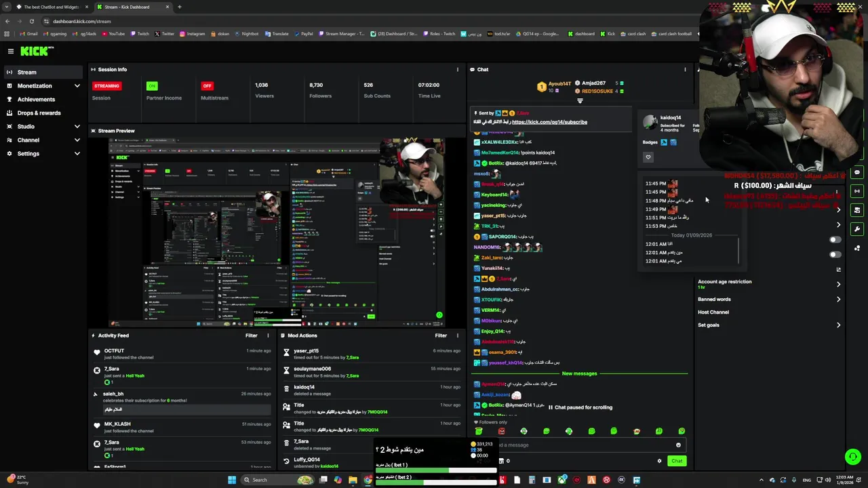The width and height of the screenshot is (868, 488).
Task: Open the hamburger menu beside Kick logo
Action: (11, 51)
